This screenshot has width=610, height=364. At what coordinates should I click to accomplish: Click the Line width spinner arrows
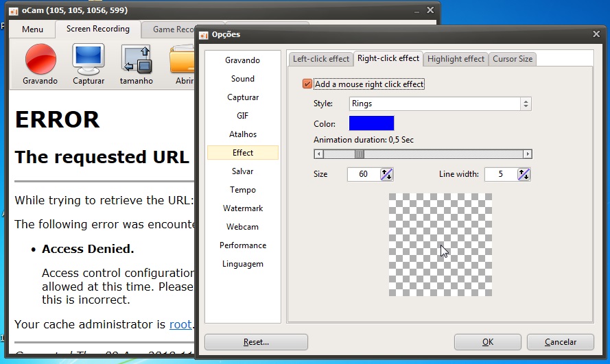[x=524, y=174]
